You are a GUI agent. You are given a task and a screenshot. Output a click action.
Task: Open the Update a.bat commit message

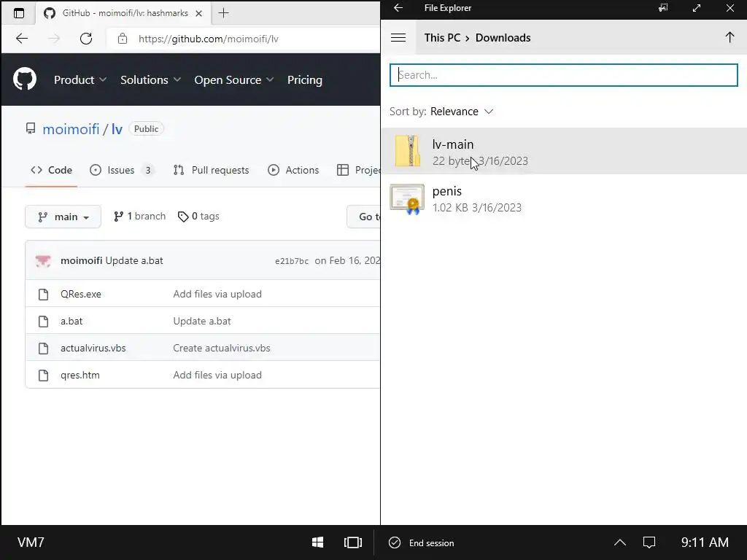point(134,260)
